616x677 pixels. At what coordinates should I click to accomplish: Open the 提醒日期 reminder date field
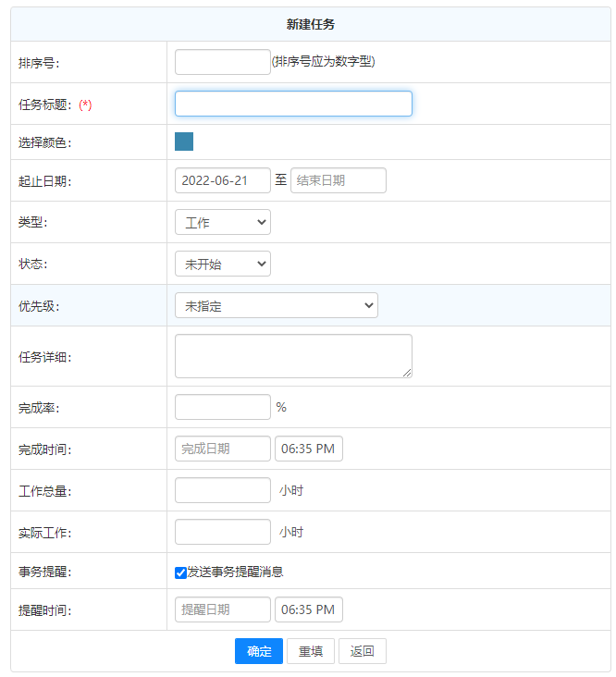(x=222, y=609)
